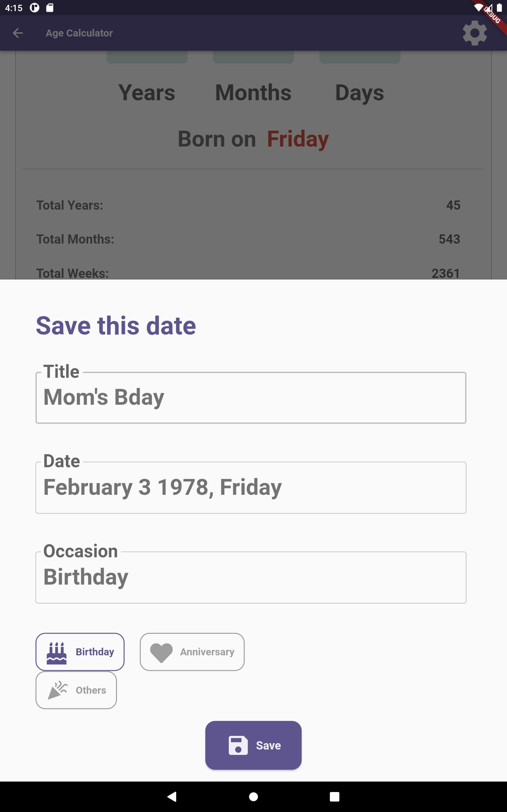Viewport: 507px width, 812px height.
Task: Click the Age Calculator title text
Action: click(x=79, y=33)
